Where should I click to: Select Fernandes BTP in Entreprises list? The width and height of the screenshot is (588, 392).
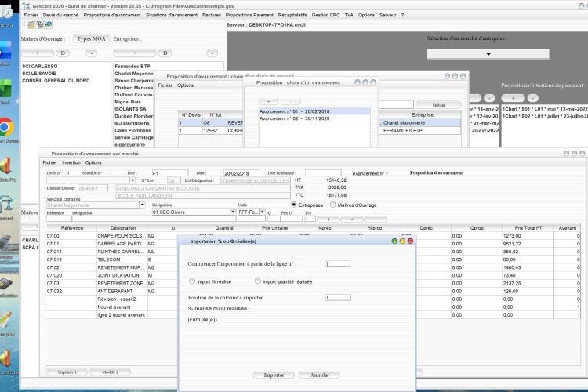(132, 66)
